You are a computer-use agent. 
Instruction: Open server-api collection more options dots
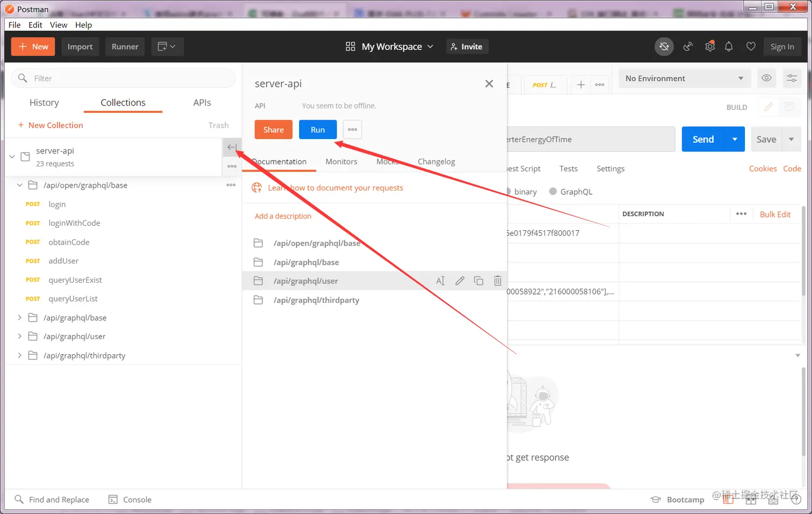click(232, 166)
